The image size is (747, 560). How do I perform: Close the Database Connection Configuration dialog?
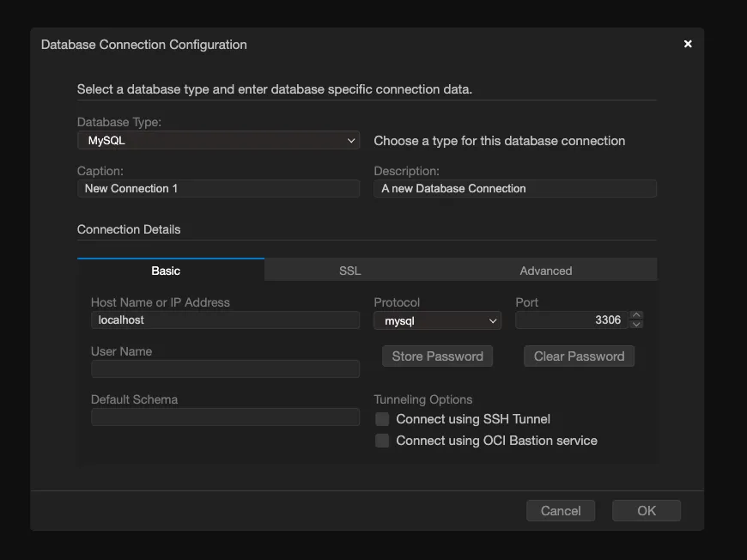click(687, 45)
